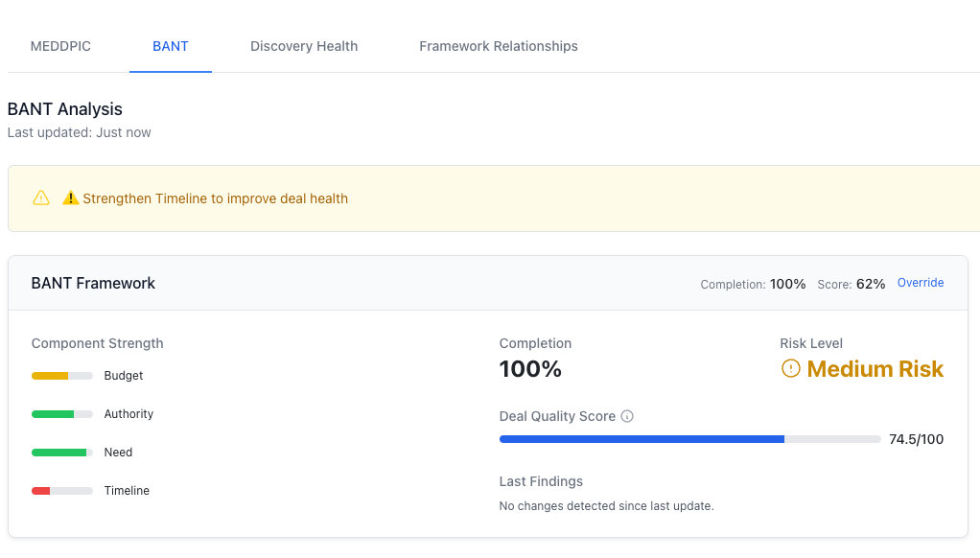Select the BANT tab
This screenshot has width=980, height=558.
click(171, 46)
